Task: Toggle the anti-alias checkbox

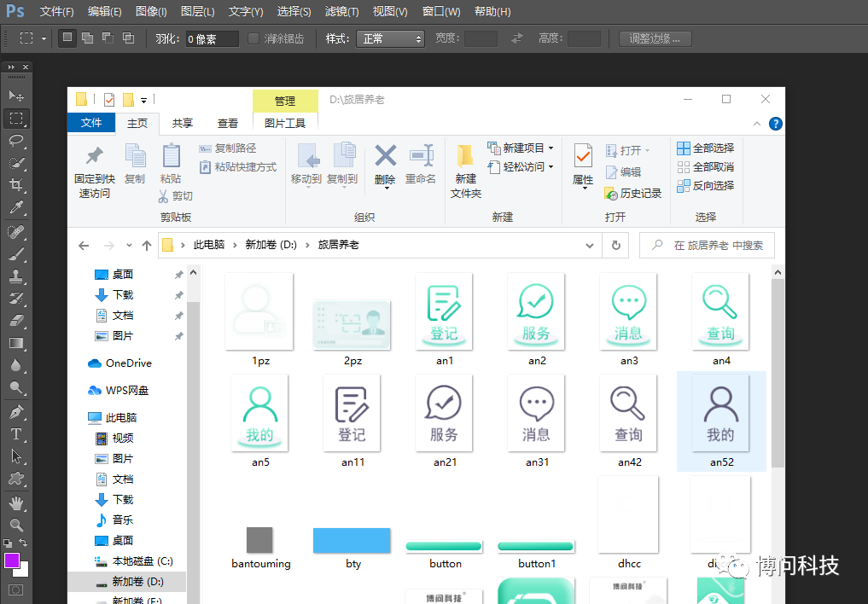Action: [x=253, y=38]
